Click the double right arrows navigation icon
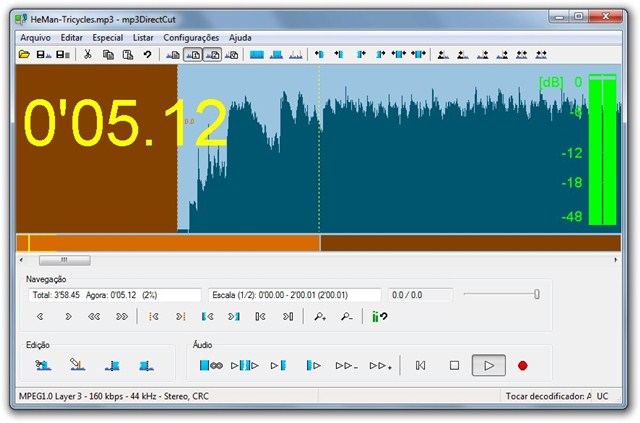The width and height of the screenshot is (640, 423). click(122, 316)
